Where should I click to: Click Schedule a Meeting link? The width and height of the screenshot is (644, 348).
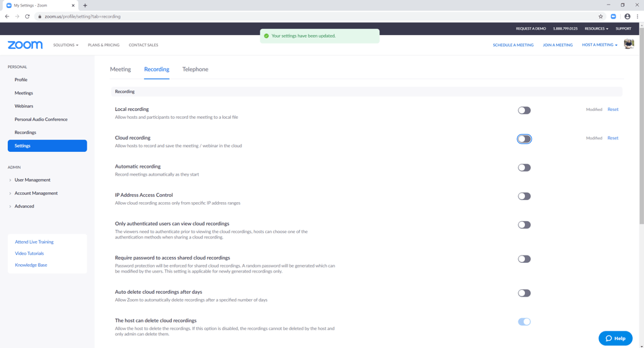(513, 45)
